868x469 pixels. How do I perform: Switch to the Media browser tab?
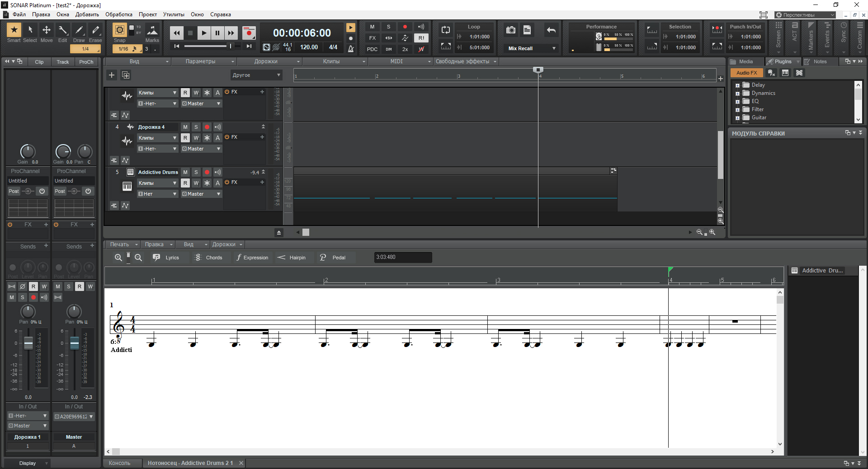click(746, 61)
